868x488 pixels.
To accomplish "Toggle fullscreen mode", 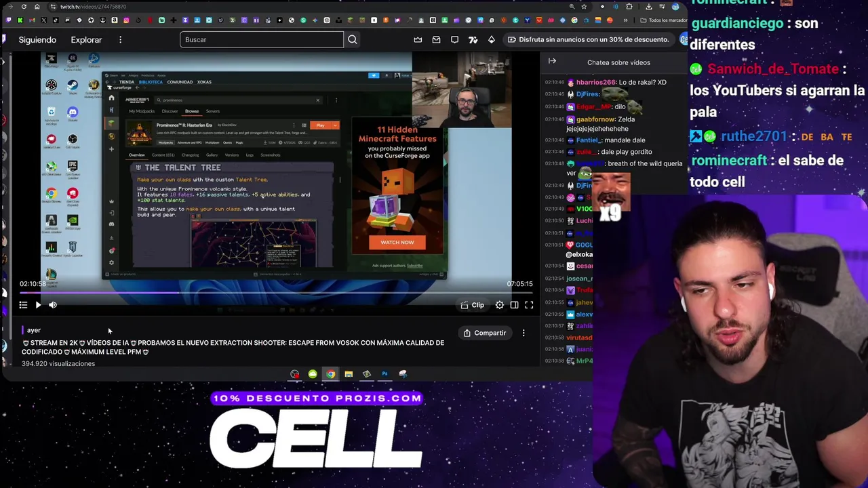I will click(529, 305).
